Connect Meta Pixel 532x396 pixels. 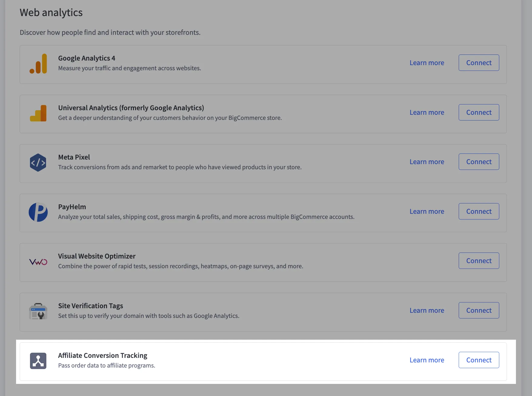coord(479,162)
